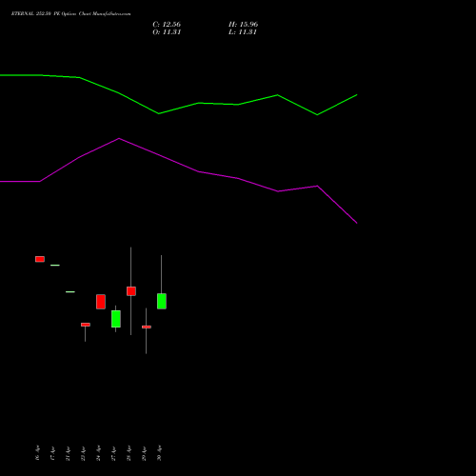Click the high value H: 15.96
This screenshot has width=476, height=476.
[x=243, y=25]
